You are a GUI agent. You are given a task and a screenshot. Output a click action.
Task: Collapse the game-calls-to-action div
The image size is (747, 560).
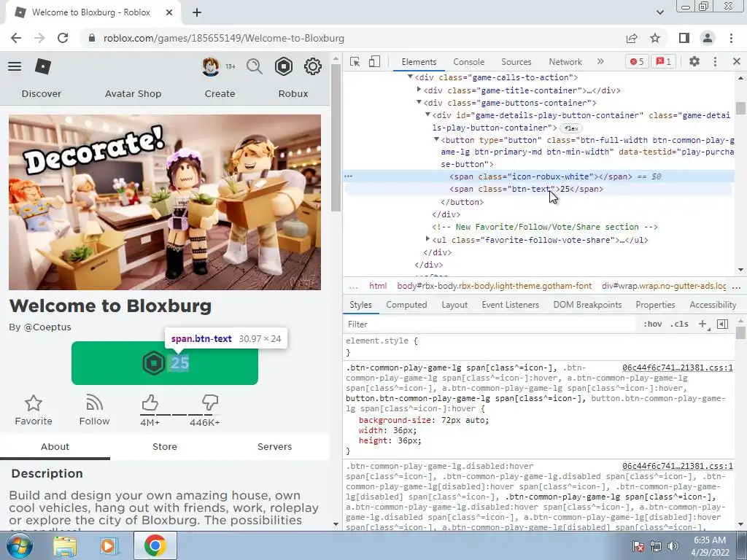tap(410, 77)
